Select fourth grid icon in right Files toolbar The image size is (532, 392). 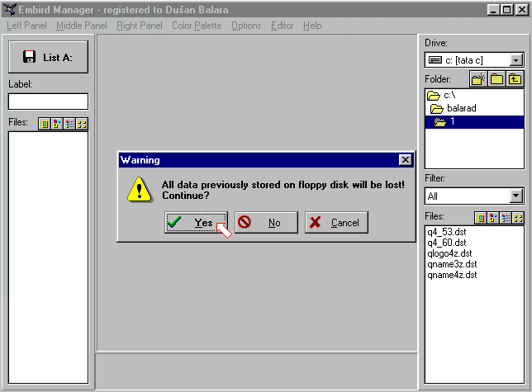(518, 218)
